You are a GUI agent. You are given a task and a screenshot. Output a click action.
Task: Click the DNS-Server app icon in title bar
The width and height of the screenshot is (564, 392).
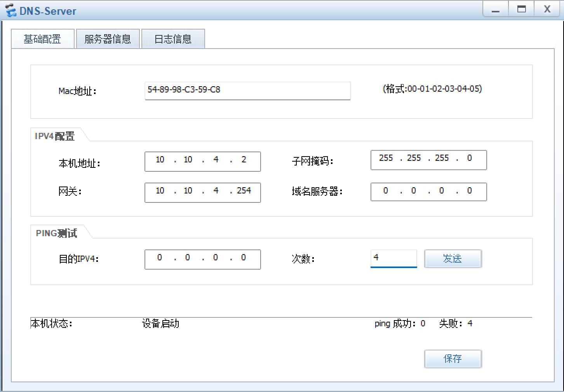pyautogui.click(x=10, y=10)
